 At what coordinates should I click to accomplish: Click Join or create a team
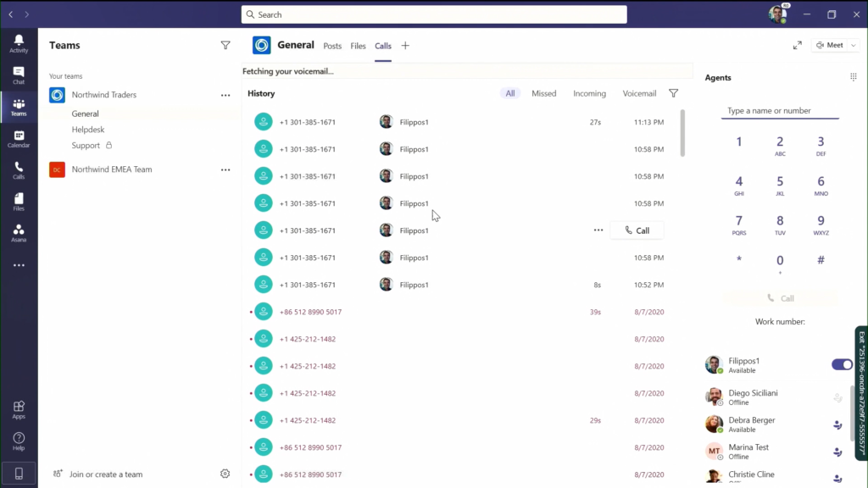pos(98,474)
